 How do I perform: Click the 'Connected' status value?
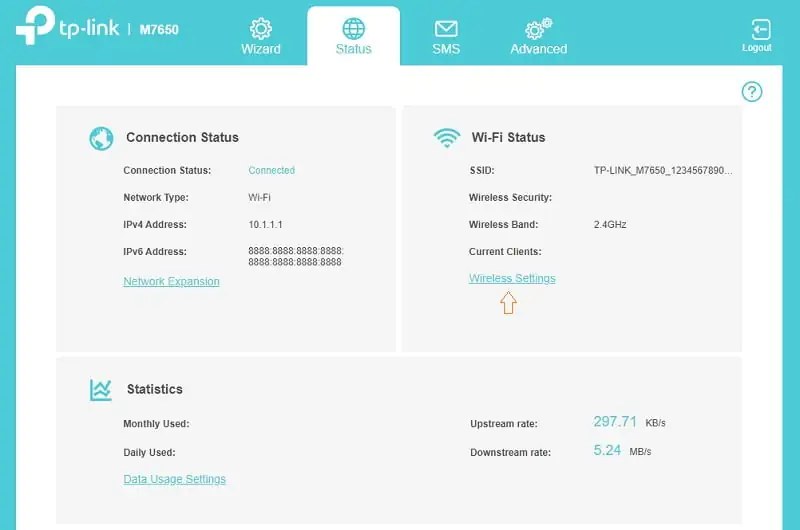tap(271, 170)
